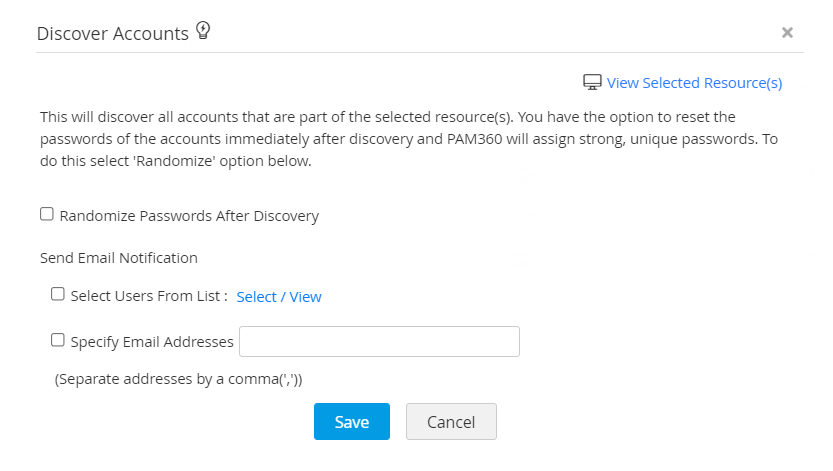Focus the email addresses text field

pyautogui.click(x=379, y=341)
